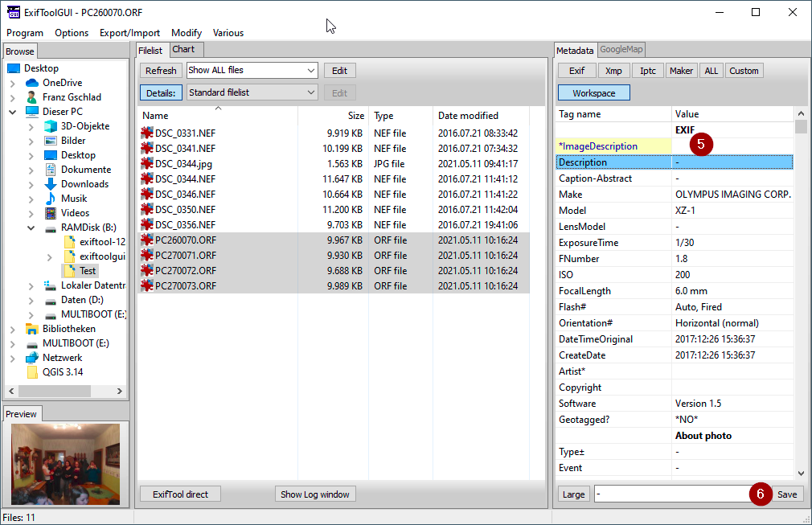
Task: Collapse the RAMDisk (B:) tree node
Action: pyautogui.click(x=31, y=228)
